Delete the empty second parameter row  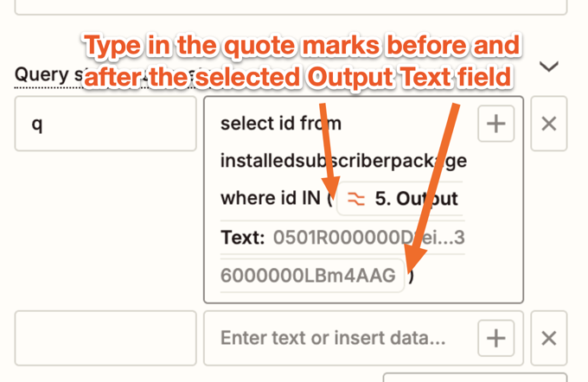point(548,338)
